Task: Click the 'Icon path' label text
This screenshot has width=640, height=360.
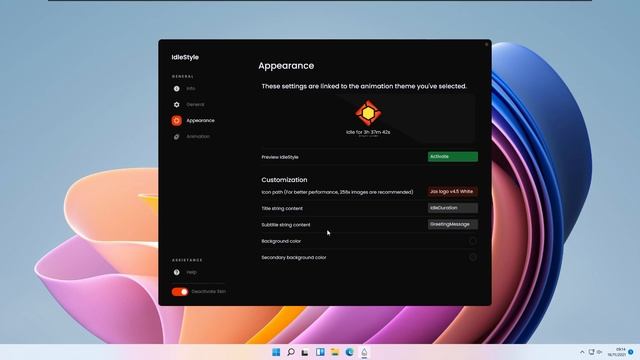Action: tap(337, 192)
